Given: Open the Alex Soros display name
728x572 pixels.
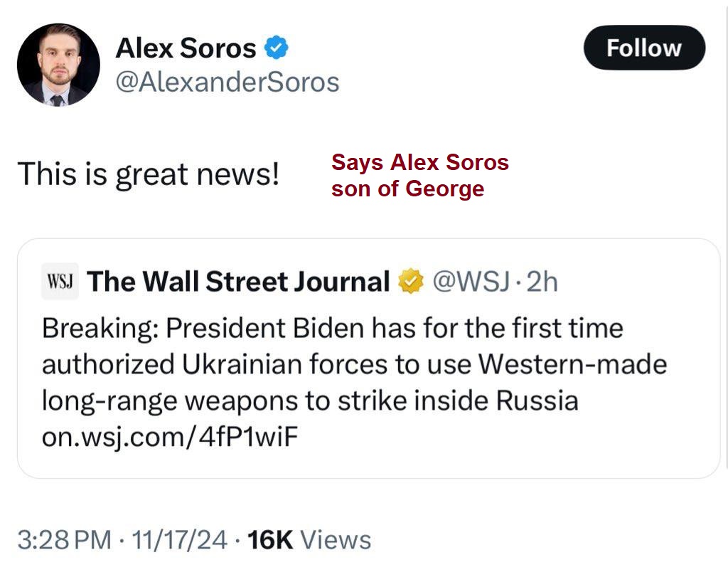Looking at the screenshot, I should [186, 48].
